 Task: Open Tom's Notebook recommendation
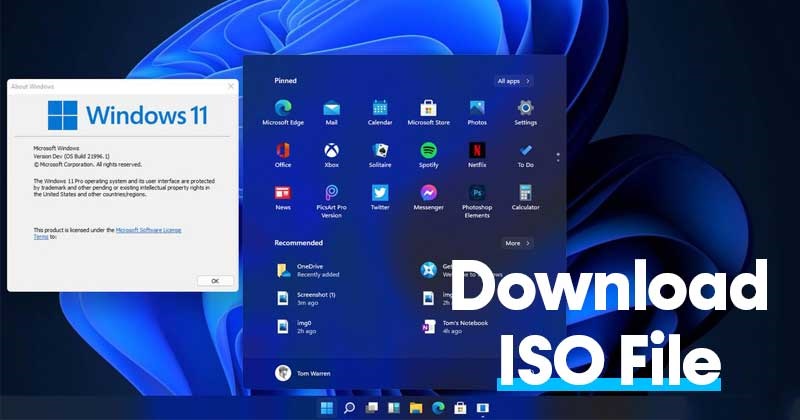pyautogui.click(x=454, y=327)
